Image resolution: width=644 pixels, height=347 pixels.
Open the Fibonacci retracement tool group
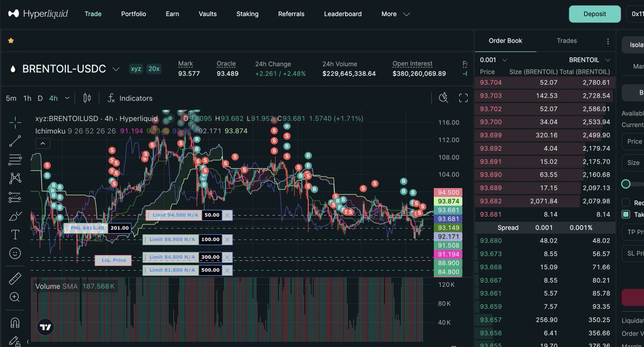pos(15,160)
